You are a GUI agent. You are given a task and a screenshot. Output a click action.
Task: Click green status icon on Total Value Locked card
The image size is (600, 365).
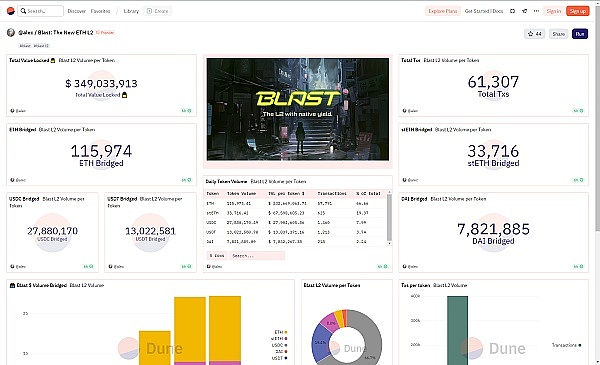tap(186, 111)
